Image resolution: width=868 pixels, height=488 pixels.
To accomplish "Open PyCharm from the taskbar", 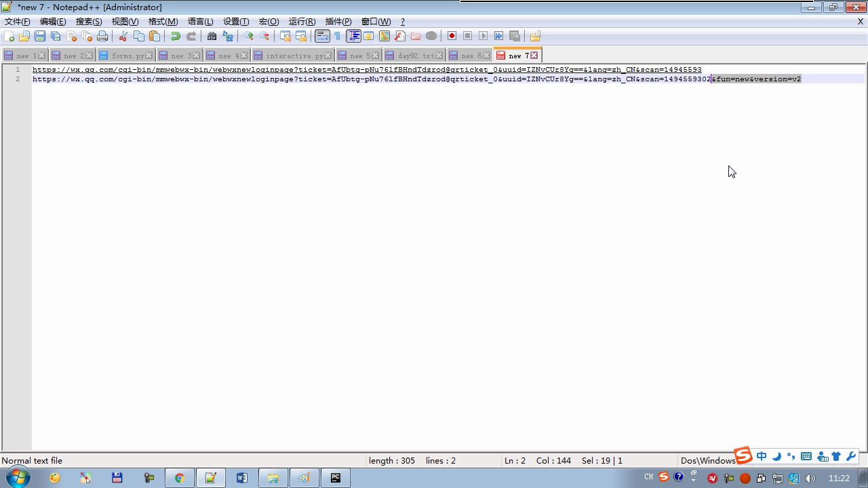I will 336,478.
